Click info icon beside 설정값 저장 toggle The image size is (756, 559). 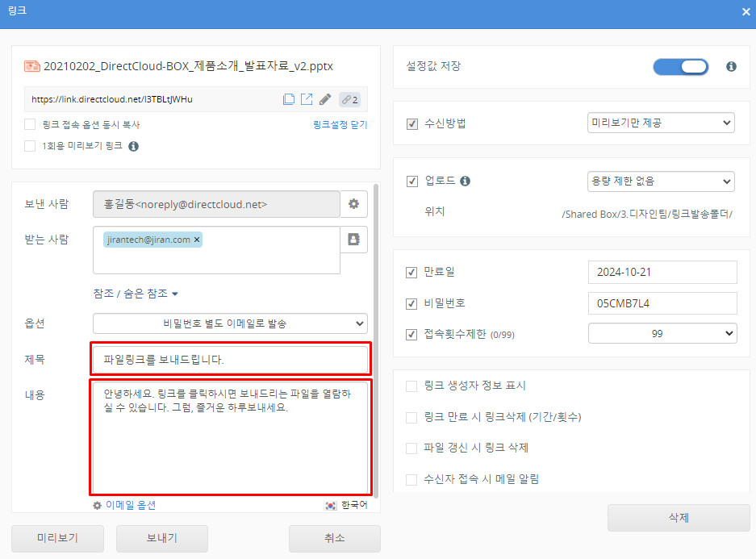tap(731, 66)
